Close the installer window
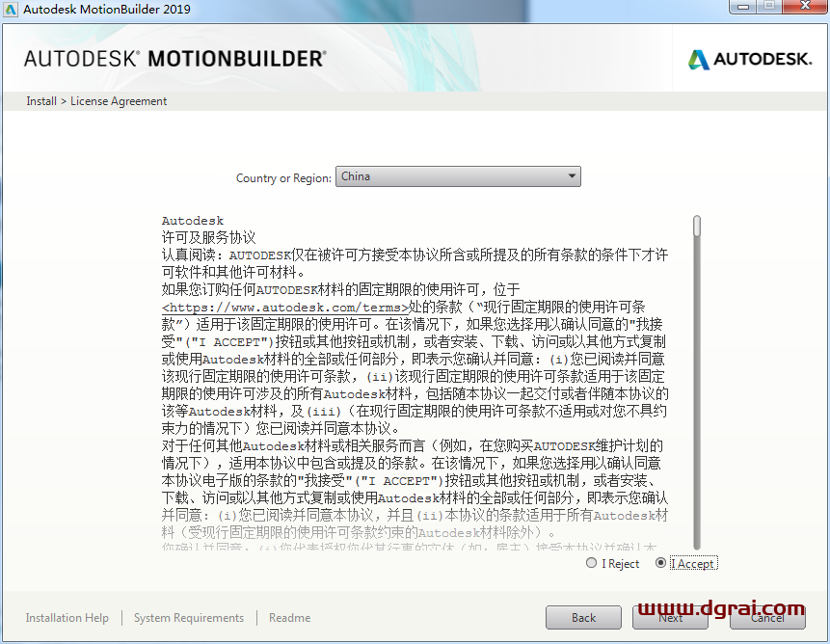 pos(805,7)
